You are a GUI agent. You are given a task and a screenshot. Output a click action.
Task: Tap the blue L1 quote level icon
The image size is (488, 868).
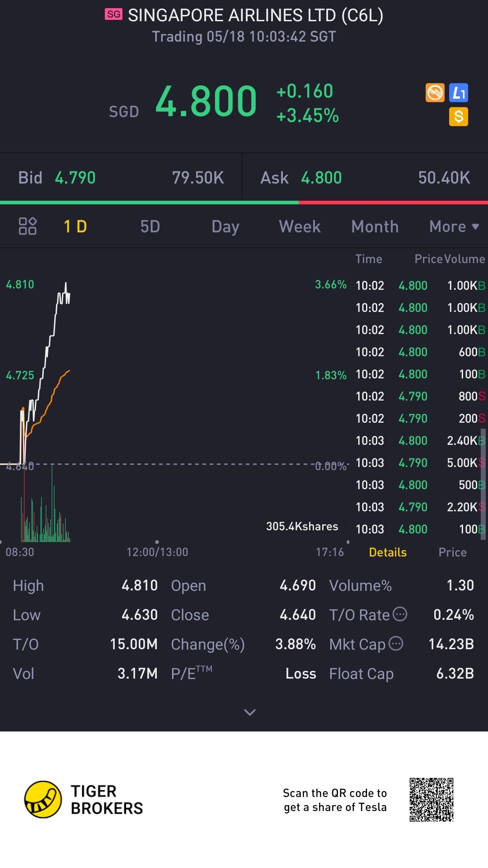(x=459, y=93)
